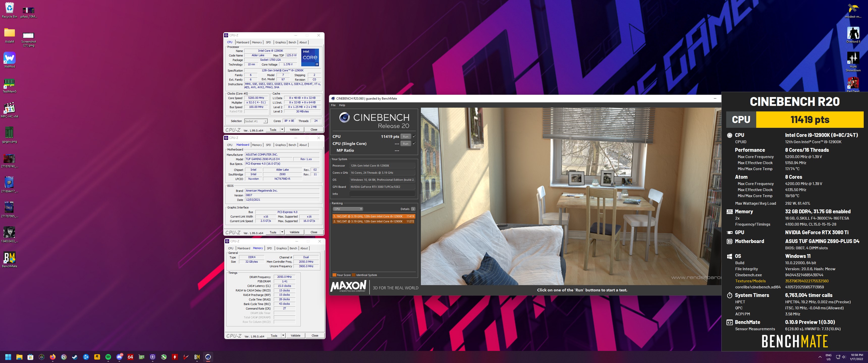Open Microsoft Store from taskbar
Image resolution: width=868 pixels, height=363 pixels.
tap(30, 357)
